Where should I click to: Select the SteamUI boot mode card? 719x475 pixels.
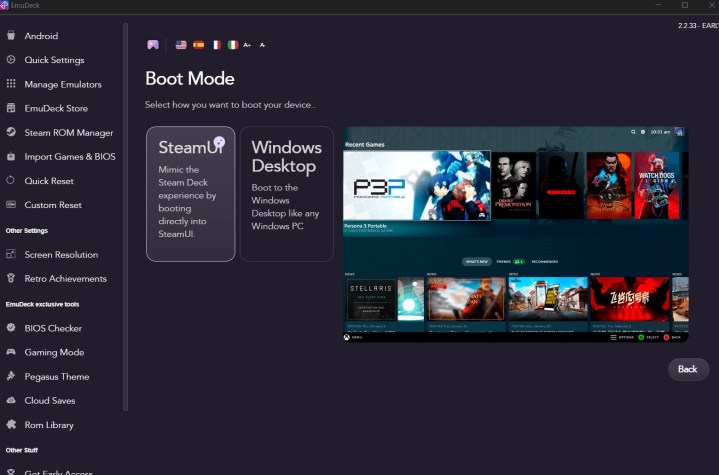(190, 193)
